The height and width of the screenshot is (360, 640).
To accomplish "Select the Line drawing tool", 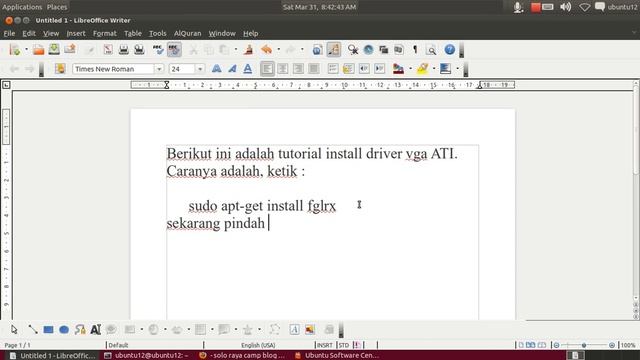I will pos(32,329).
